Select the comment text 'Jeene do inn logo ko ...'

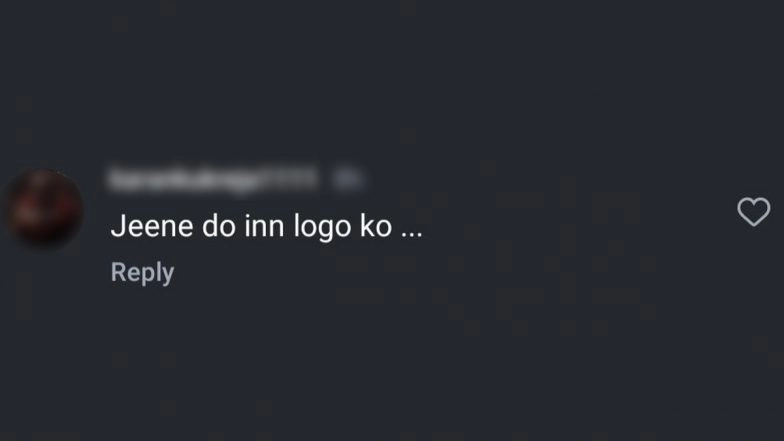[266, 226]
